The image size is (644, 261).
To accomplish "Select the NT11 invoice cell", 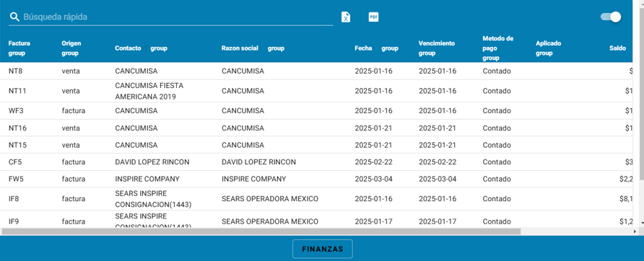I will [17, 91].
